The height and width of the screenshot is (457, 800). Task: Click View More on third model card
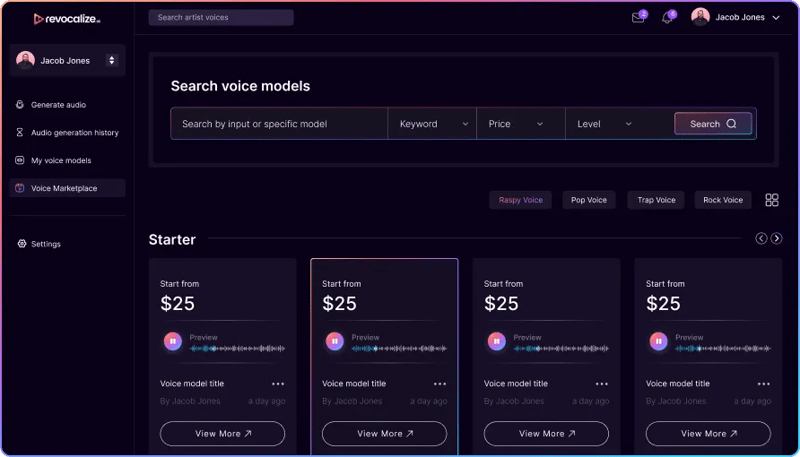546,434
